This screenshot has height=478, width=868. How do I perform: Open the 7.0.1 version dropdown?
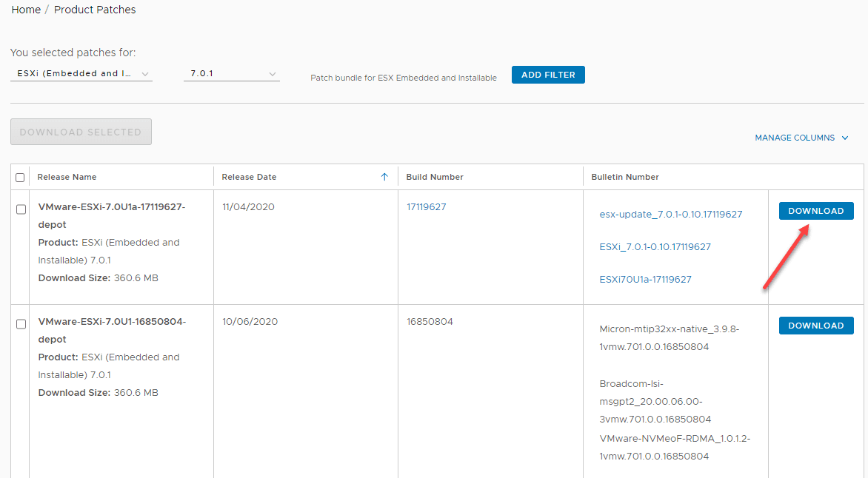point(231,73)
